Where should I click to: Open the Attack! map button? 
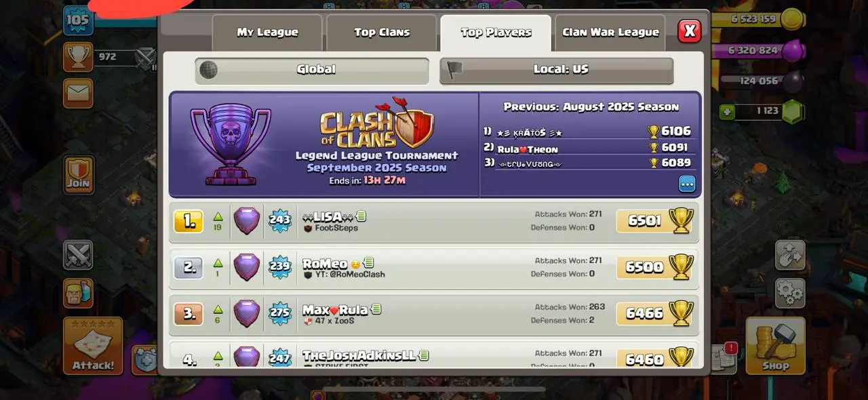(93, 346)
